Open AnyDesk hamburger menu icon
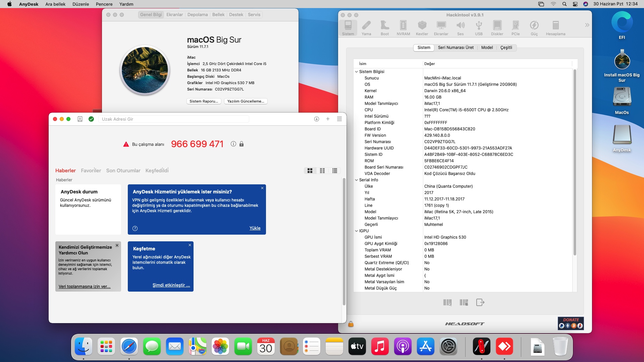Viewport: 644px width, 362px height. 339,119
